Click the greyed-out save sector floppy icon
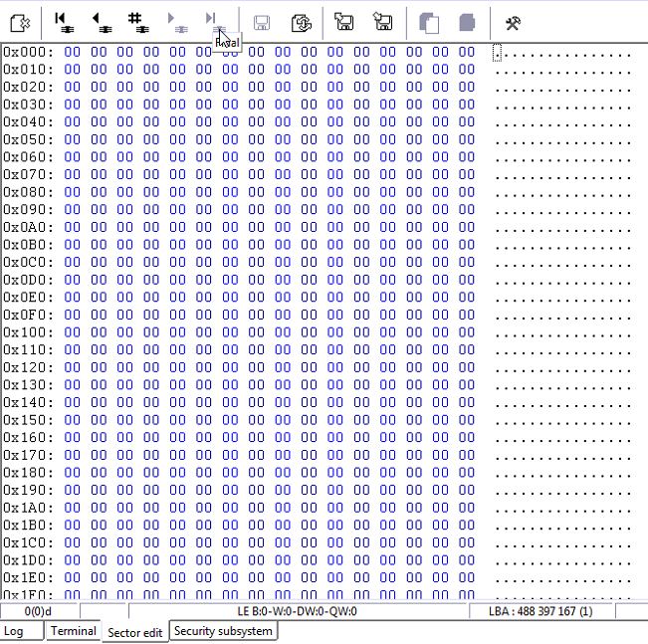 [262, 23]
